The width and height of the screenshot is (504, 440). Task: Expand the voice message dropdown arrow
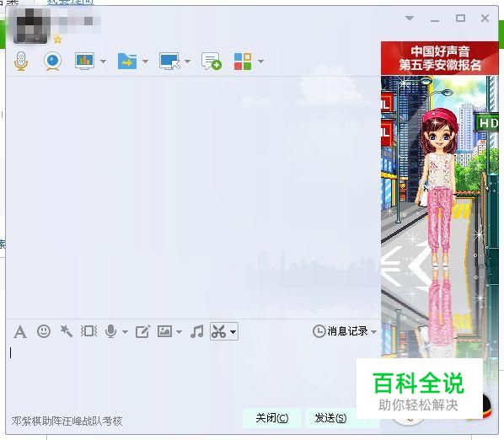pyautogui.click(x=125, y=332)
